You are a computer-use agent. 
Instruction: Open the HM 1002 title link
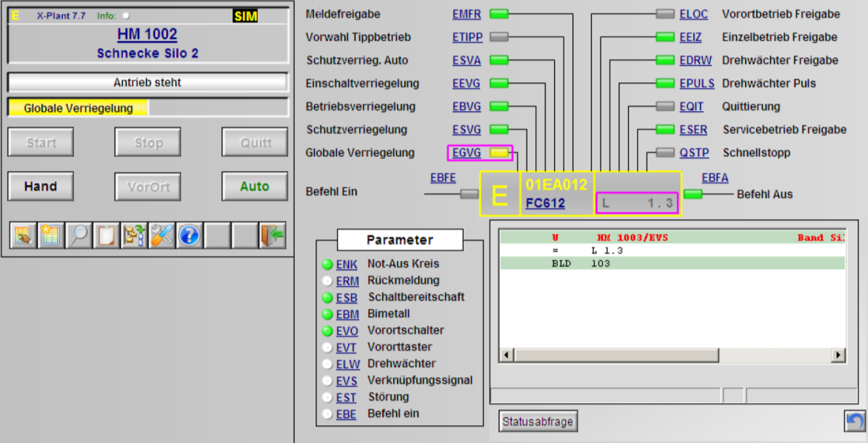147,34
